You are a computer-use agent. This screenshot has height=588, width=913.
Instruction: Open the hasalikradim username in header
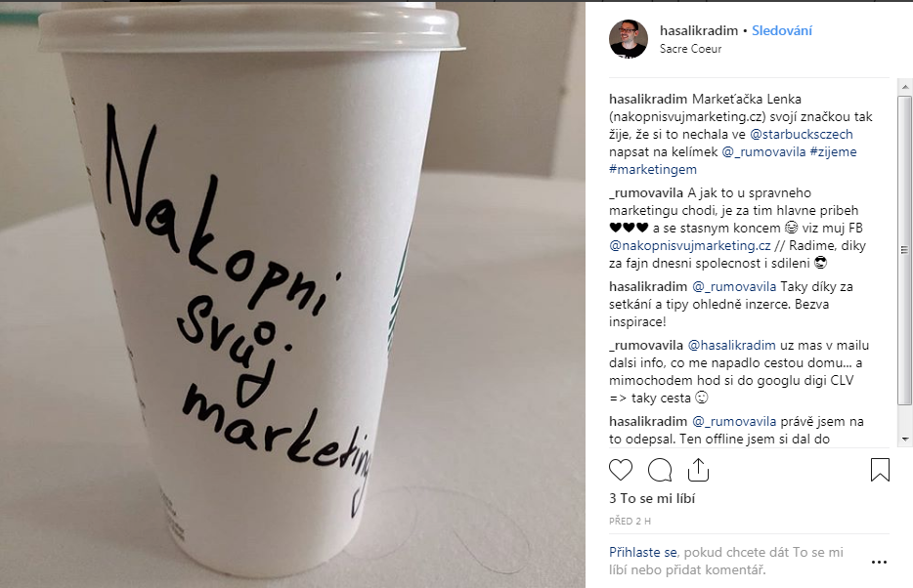(x=699, y=31)
